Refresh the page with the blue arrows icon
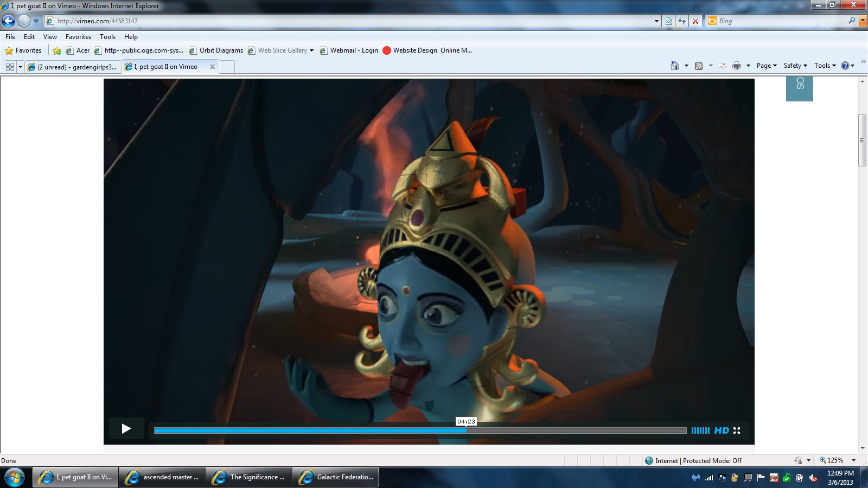Viewport: 868px width, 488px height. coord(682,21)
